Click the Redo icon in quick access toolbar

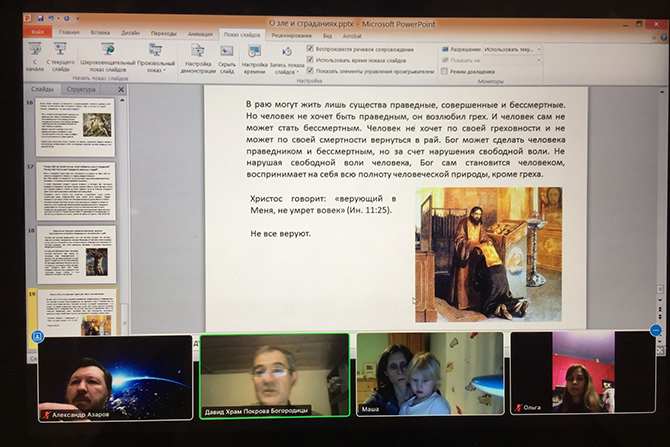[67, 18]
